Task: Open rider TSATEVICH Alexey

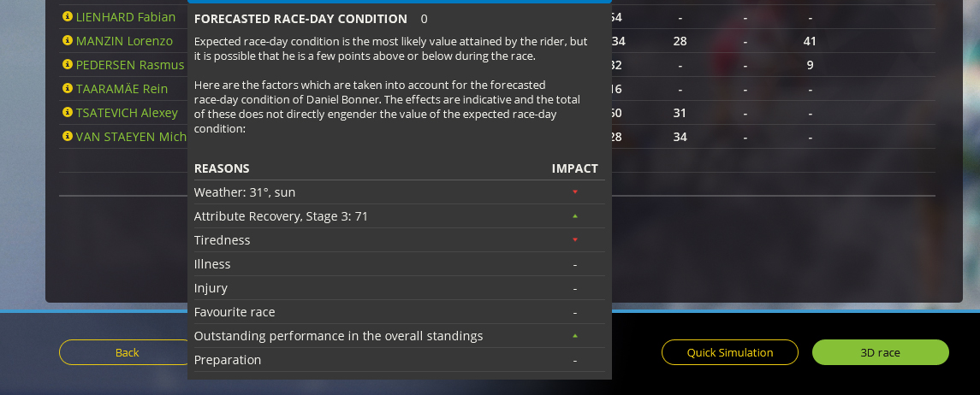Action: (x=127, y=113)
